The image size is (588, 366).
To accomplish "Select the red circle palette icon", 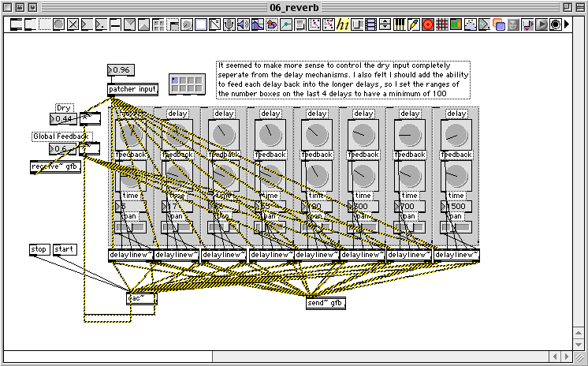I will [427, 24].
